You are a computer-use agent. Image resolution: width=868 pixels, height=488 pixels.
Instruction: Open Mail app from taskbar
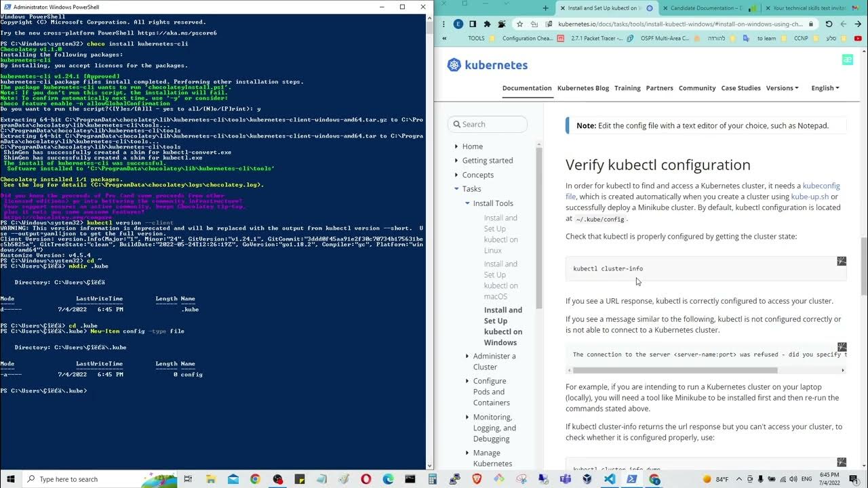[x=233, y=479]
